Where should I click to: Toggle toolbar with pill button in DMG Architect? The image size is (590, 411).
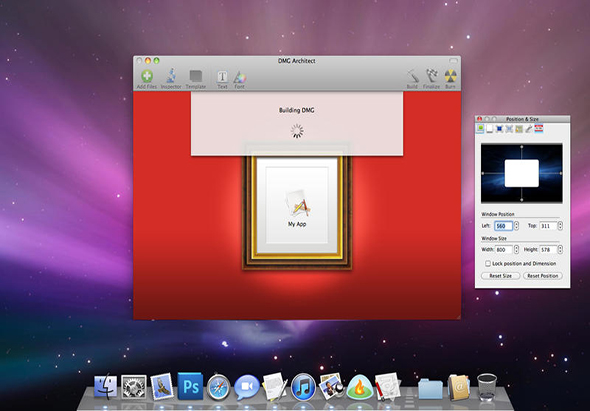coord(453,61)
